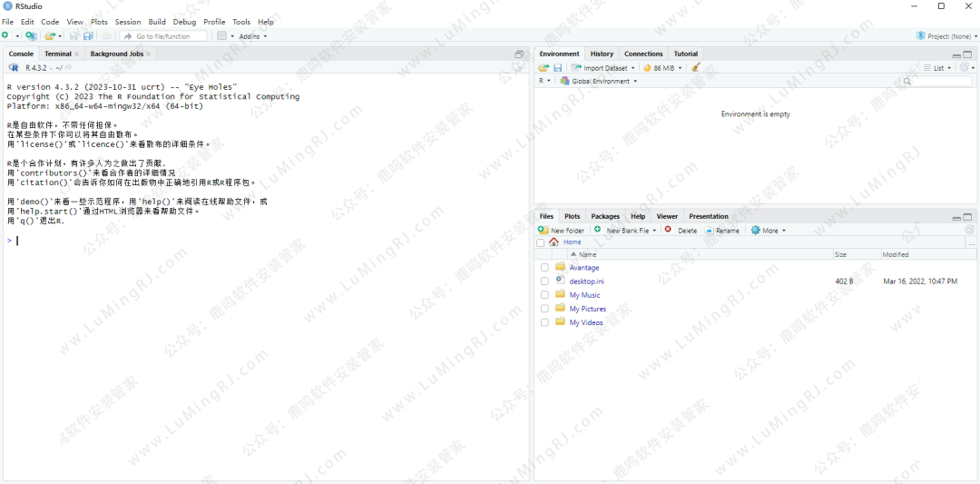Viewport: 980px width, 484px height.
Task: Click the R logo in console header
Action: coord(15,67)
